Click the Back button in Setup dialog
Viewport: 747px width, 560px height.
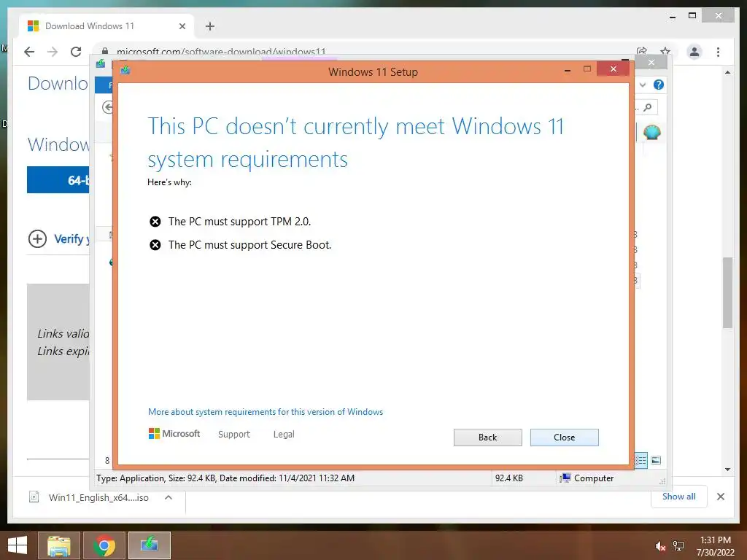tap(487, 437)
